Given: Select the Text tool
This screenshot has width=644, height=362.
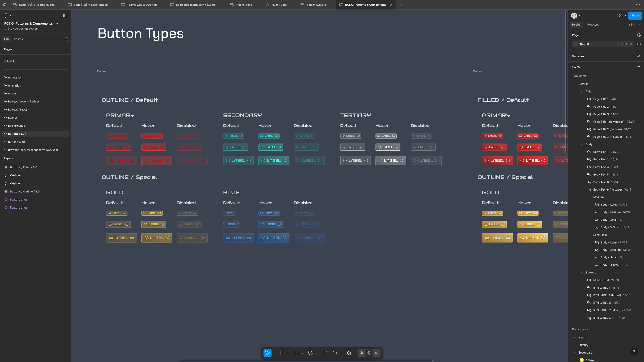Looking at the screenshot, I should tap(325, 353).
